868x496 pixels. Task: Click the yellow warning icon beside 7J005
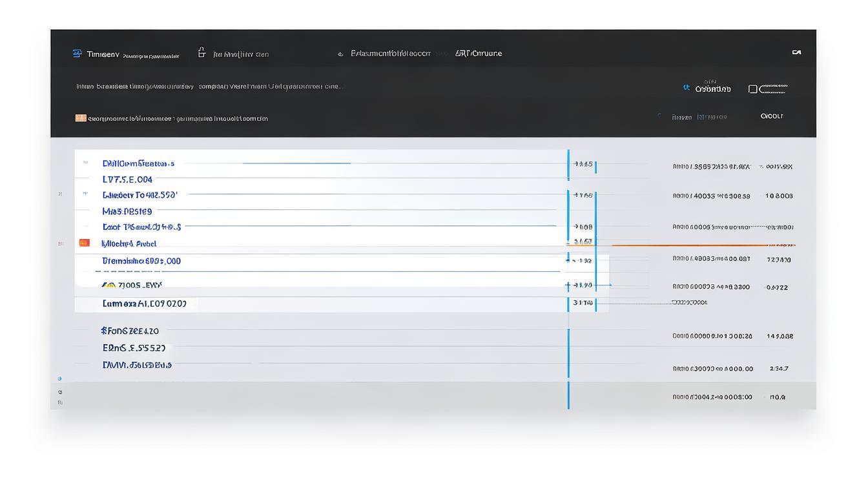(x=109, y=285)
